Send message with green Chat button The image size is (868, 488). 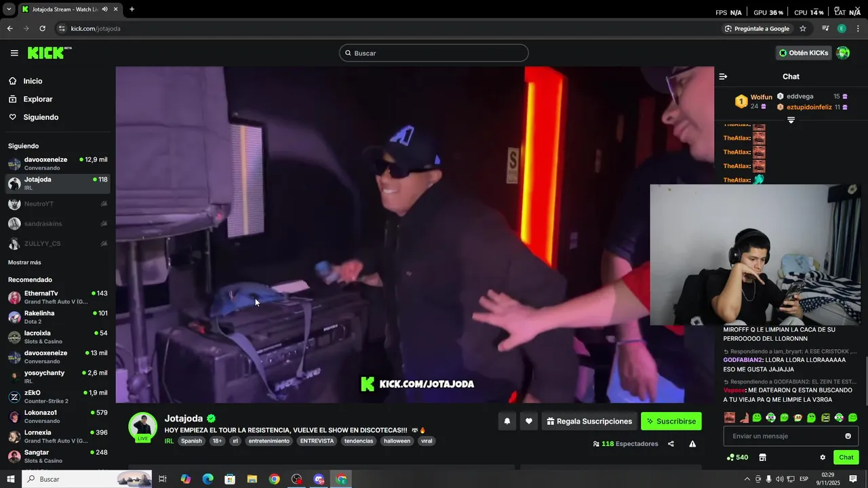[846, 457]
